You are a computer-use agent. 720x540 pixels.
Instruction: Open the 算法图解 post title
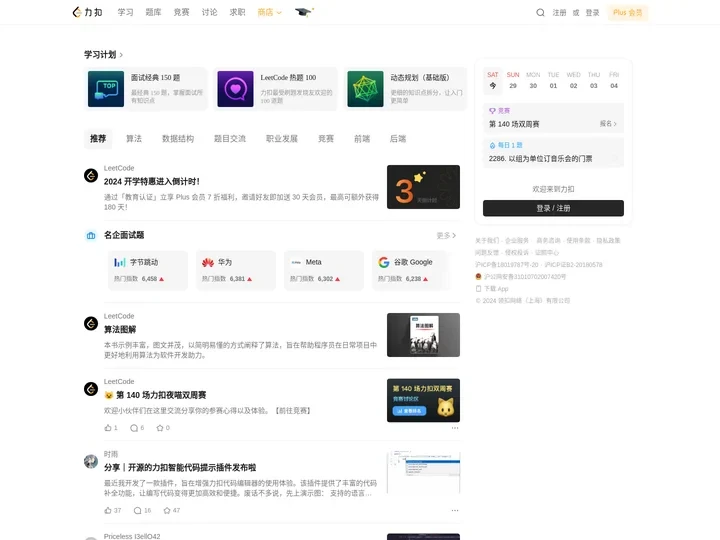120,330
